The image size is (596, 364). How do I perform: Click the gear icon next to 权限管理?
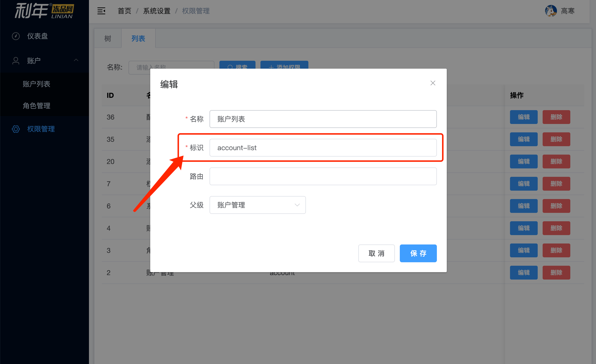(x=16, y=129)
